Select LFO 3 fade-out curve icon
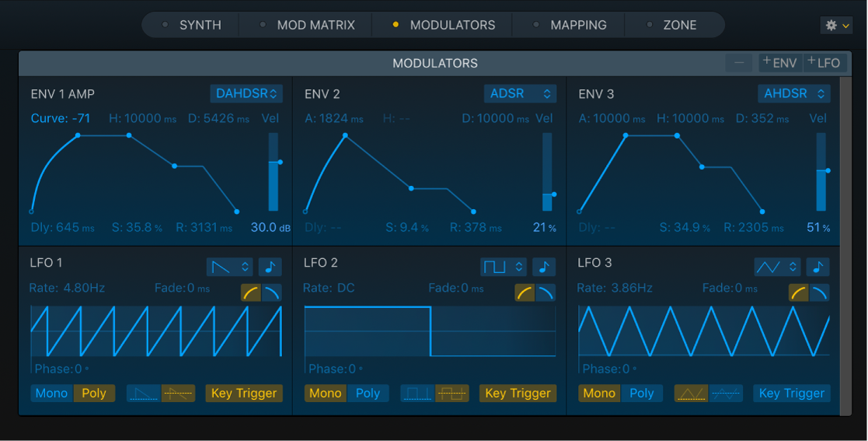The height and width of the screenshot is (441, 868). click(819, 292)
